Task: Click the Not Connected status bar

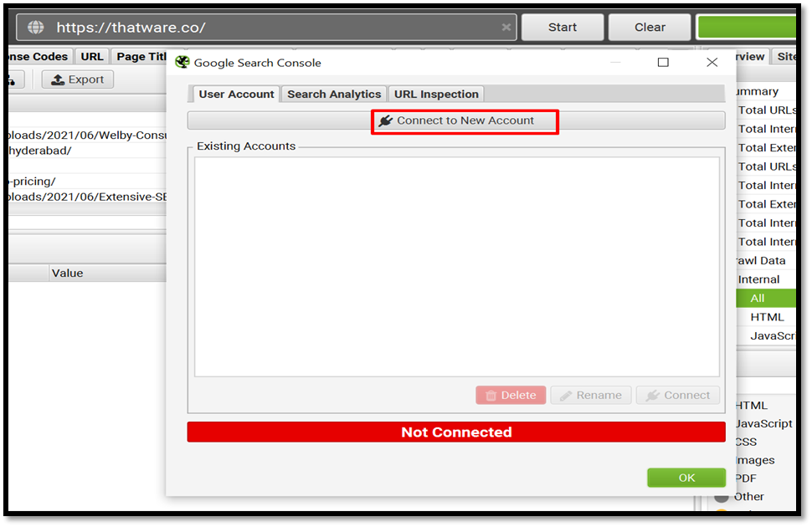Action: pyautogui.click(x=455, y=432)
